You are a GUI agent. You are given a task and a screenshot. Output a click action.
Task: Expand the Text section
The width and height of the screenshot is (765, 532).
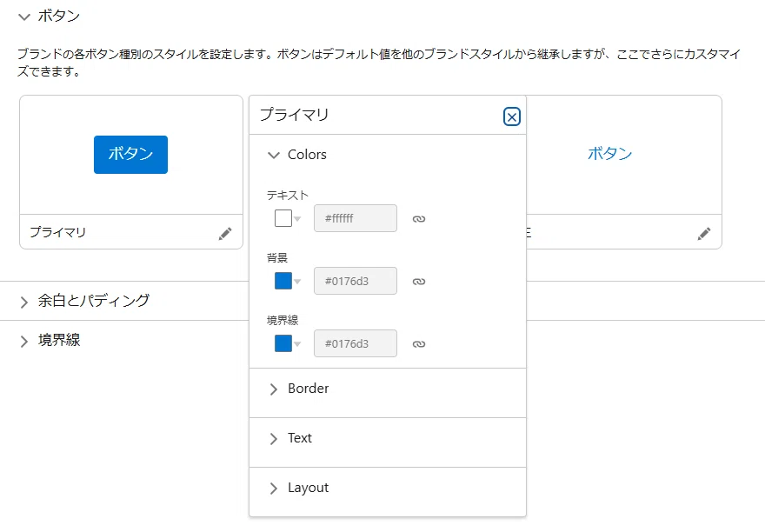tap(274, 439)
